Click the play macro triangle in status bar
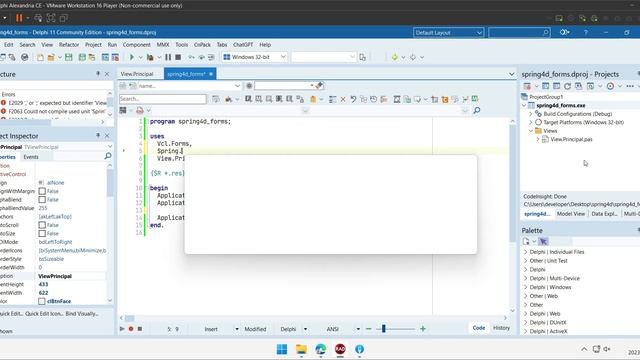This screenshot has height=360, width=640. 122,329
